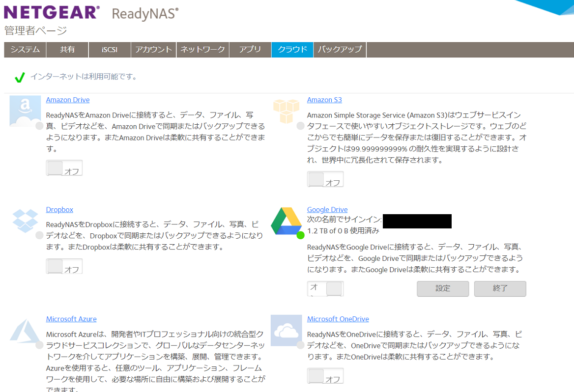Click the Google Drive triangle logo

[286, 221]
